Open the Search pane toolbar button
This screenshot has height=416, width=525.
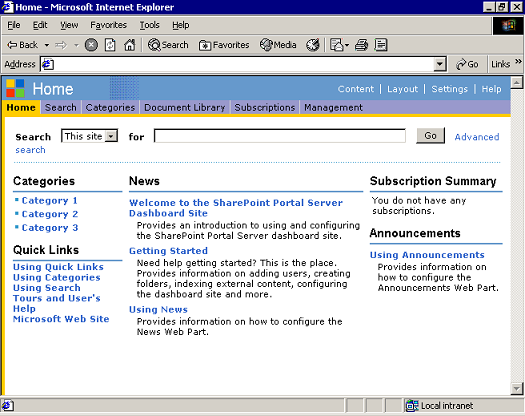pyautogui.click(x=168, y=45)
